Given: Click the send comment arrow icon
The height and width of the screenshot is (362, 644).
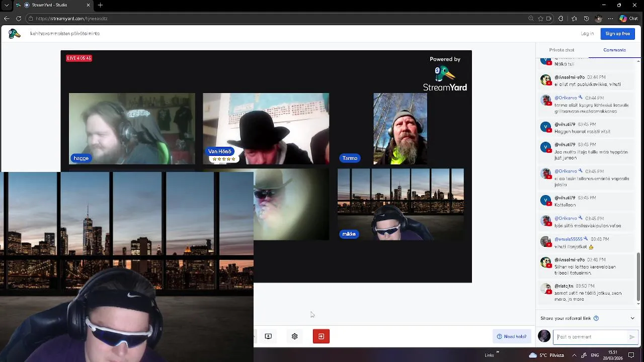Looking at the screenshot, I should [632, 337].
